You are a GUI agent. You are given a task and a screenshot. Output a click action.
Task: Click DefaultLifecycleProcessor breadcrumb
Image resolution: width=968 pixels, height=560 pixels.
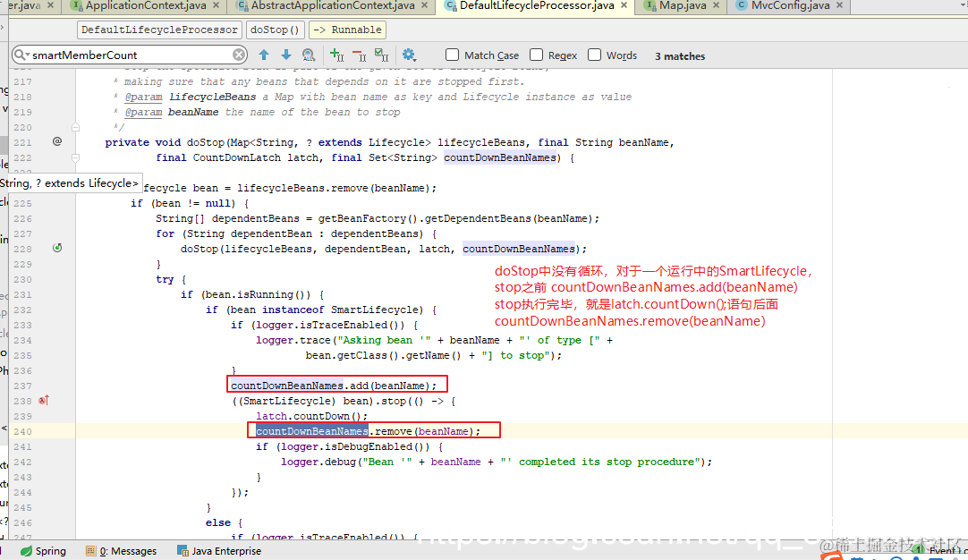tap(159, 30)
